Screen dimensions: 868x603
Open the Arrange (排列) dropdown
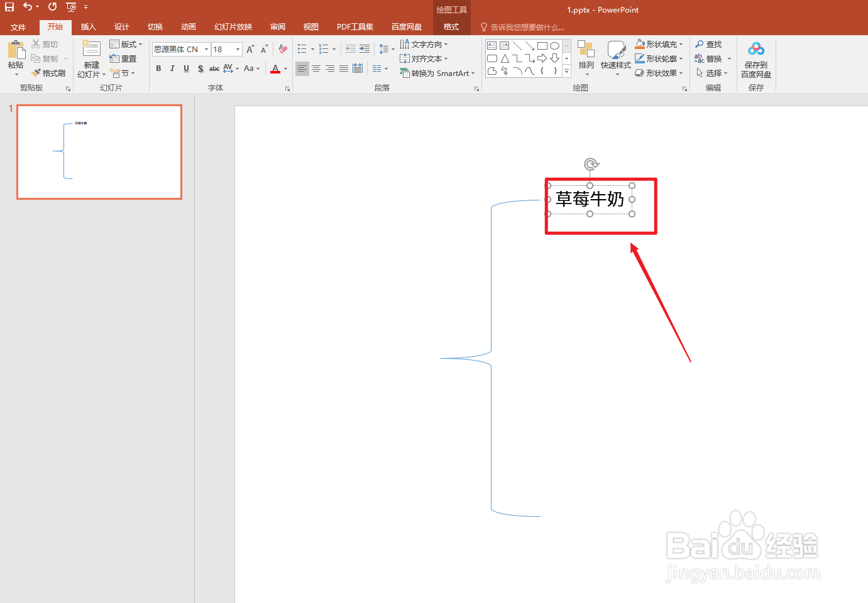click(586, 59)
